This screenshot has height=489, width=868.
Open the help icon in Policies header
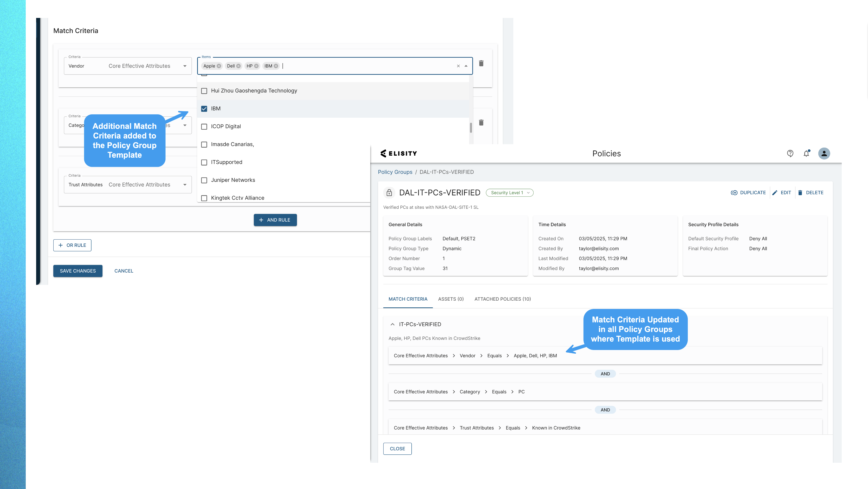click(x=790, y=154)
